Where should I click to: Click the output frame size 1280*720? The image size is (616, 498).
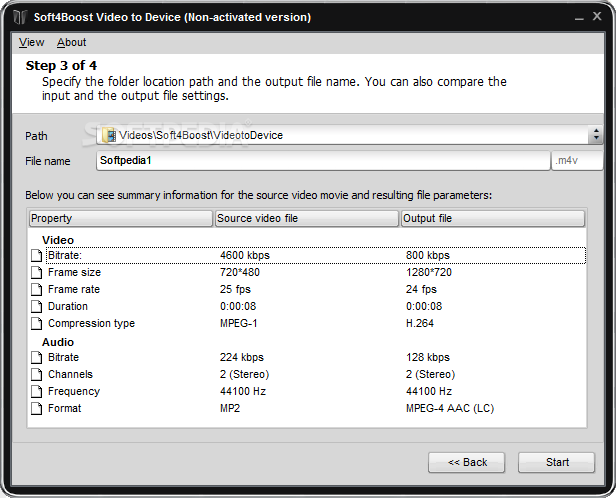point(429,272)
